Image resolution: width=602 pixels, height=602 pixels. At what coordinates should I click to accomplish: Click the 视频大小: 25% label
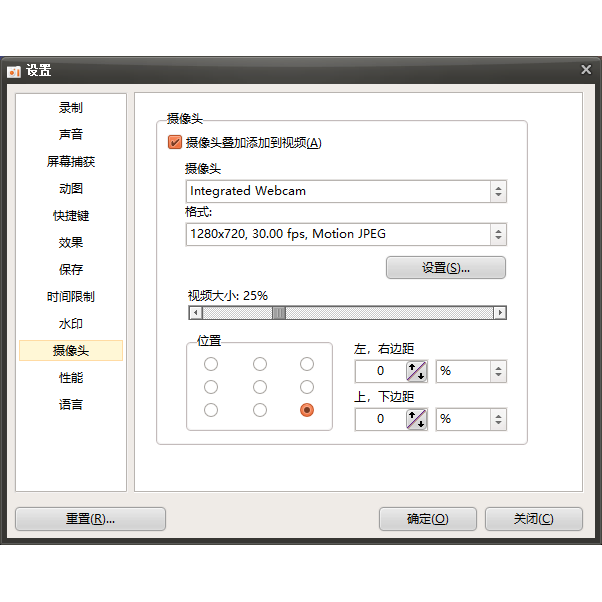click(228, 296)
